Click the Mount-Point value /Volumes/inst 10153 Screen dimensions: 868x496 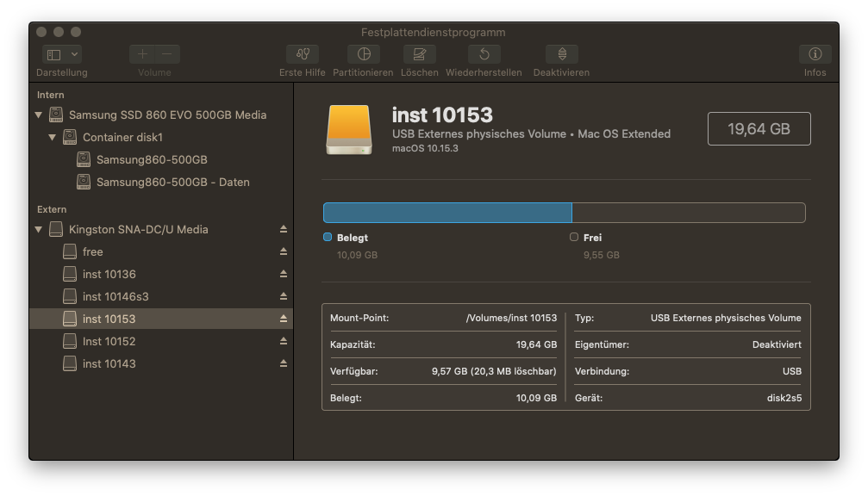click(511, 318)
